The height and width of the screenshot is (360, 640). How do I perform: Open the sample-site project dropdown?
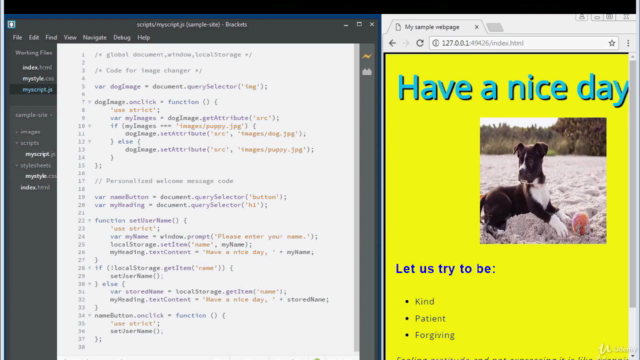click(34, 115)
